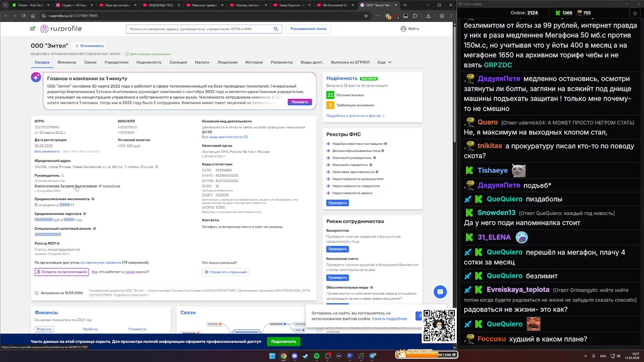Click the purple AI summary star icon

click(x=36, y=77)
